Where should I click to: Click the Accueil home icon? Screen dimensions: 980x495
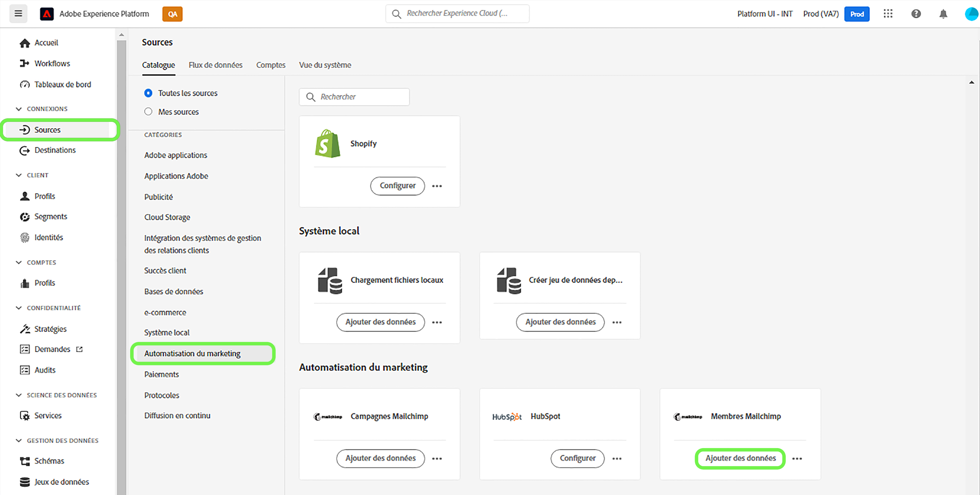point(25,43)
